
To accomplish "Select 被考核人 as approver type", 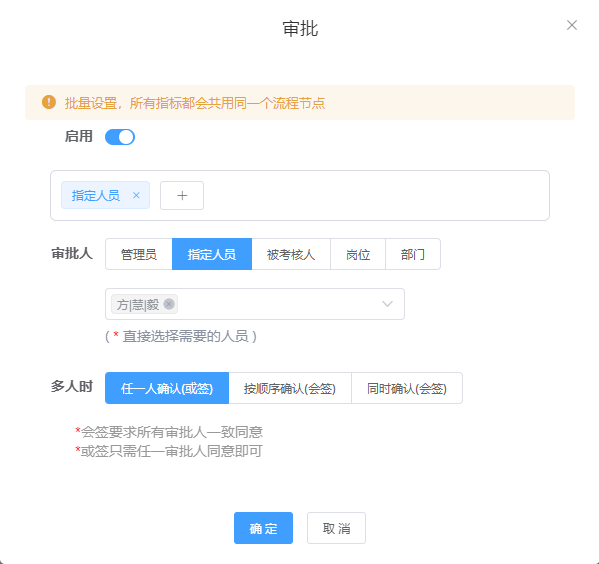I will (x=291, y=254).
